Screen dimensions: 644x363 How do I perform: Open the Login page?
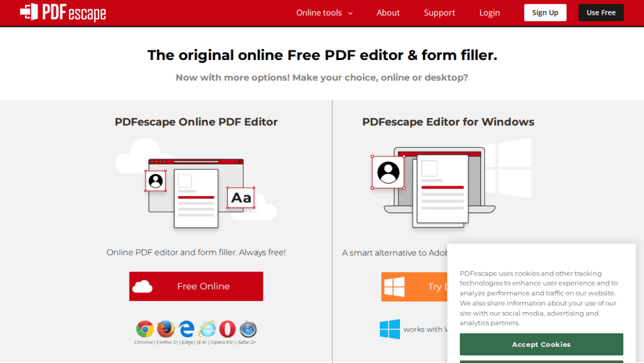point(489,13)
